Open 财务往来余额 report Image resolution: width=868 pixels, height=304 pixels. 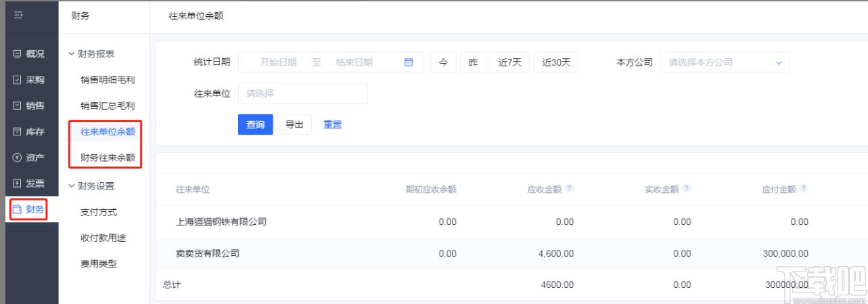(108, 158)
